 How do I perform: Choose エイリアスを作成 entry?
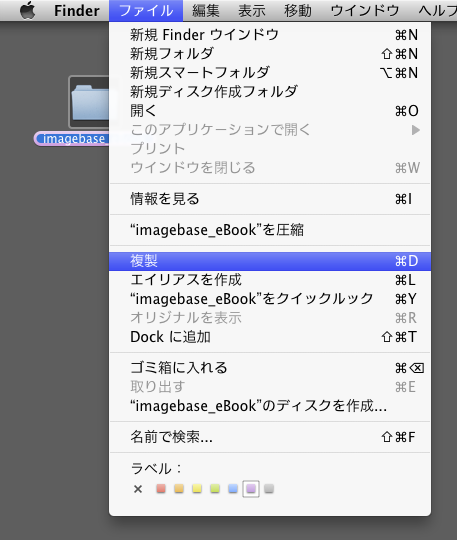(270, 280)
